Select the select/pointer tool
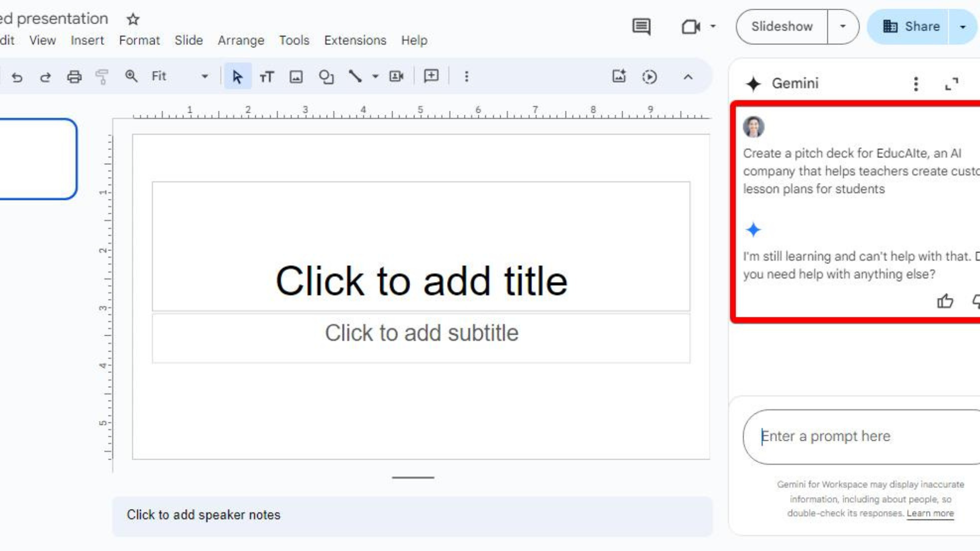 coord(237,76)
